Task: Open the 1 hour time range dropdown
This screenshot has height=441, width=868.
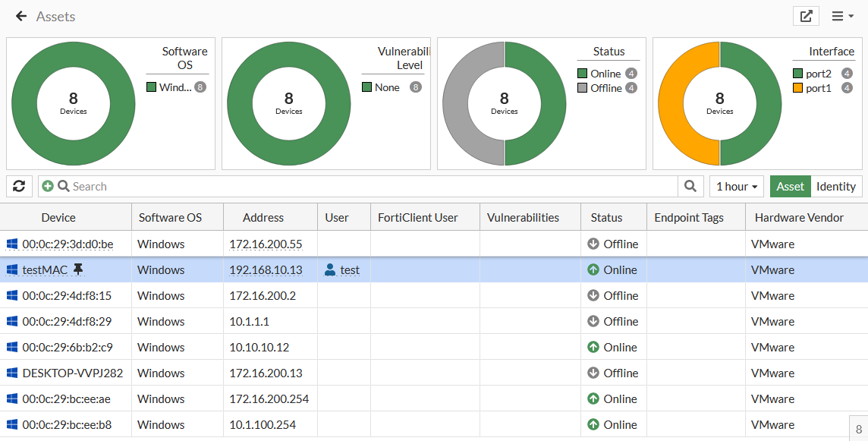Action: tap(735, 186)
